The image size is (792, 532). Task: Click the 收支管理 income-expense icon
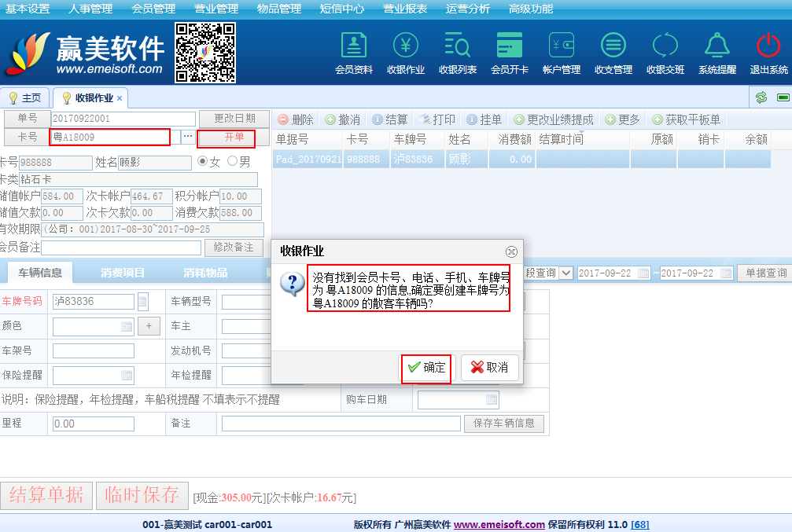pos(613,52)
